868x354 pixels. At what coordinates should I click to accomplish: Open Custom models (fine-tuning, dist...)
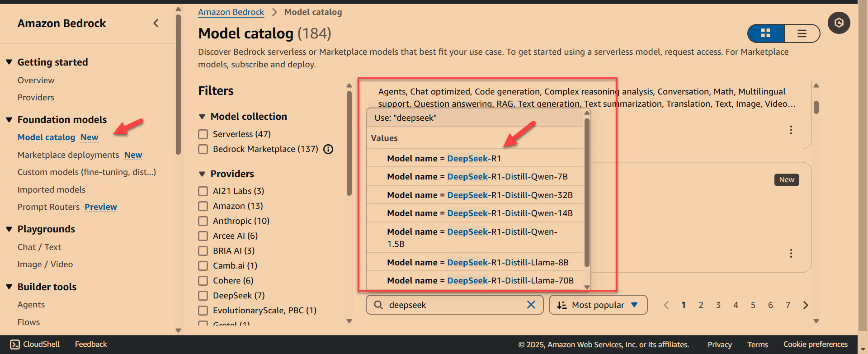87,172
